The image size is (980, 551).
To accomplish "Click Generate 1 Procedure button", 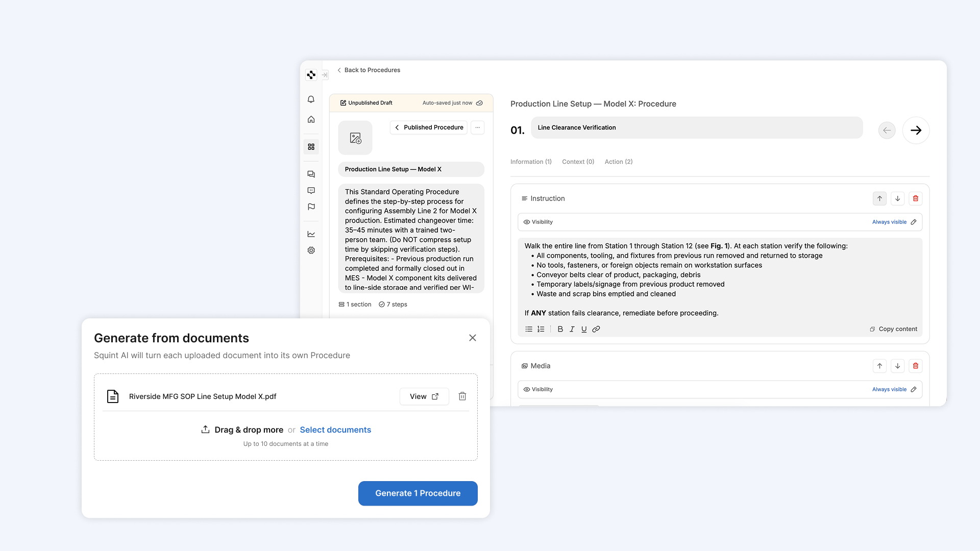I will pos(418,493).
